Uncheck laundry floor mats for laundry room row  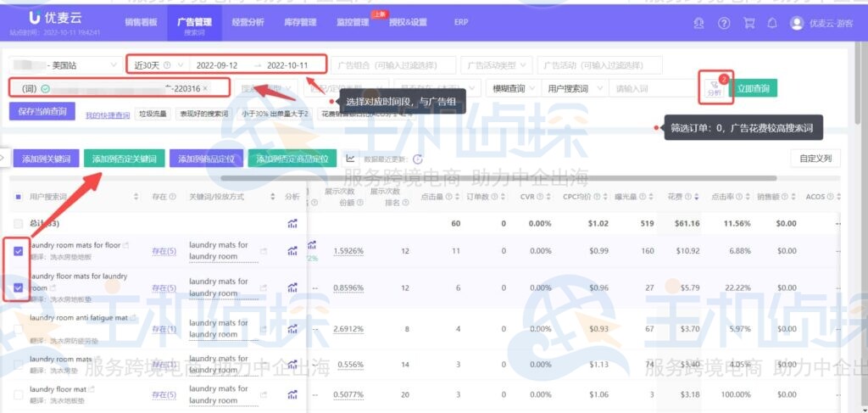click(19, 287)
